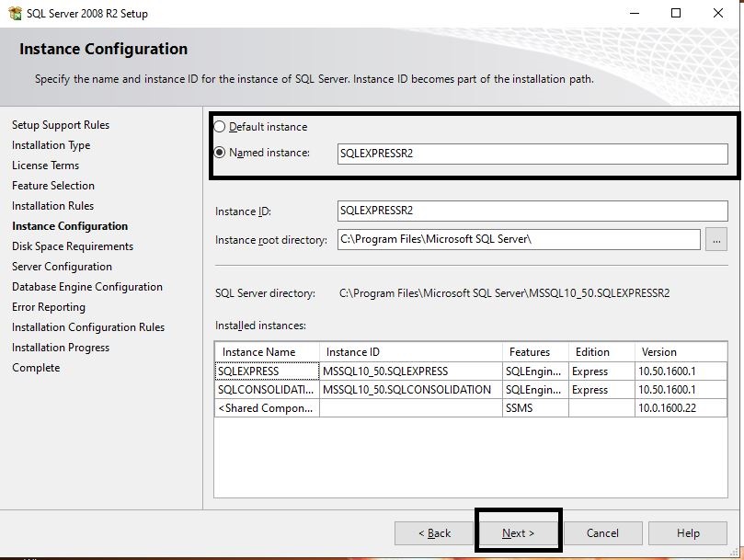Viewport: 744px width, 560px height.
Task: Click Error Reporting step
Action: [x=49, y=307]
